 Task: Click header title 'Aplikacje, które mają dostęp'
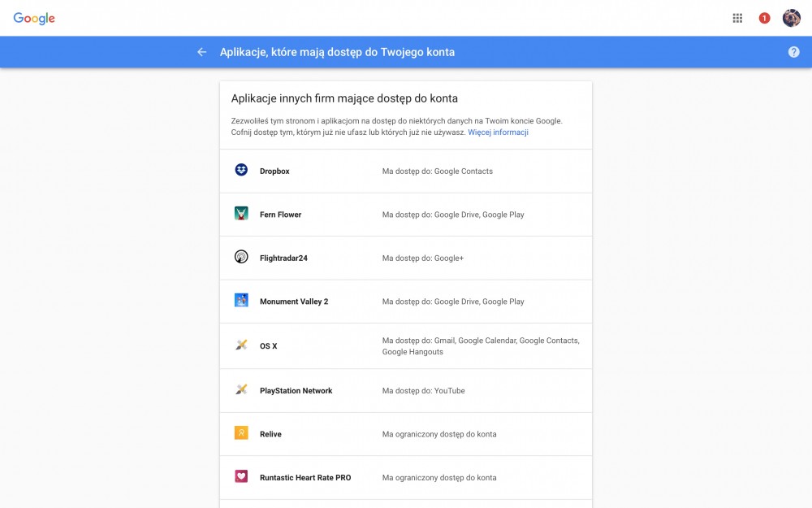pyautogui.click(x=337, y=52)
